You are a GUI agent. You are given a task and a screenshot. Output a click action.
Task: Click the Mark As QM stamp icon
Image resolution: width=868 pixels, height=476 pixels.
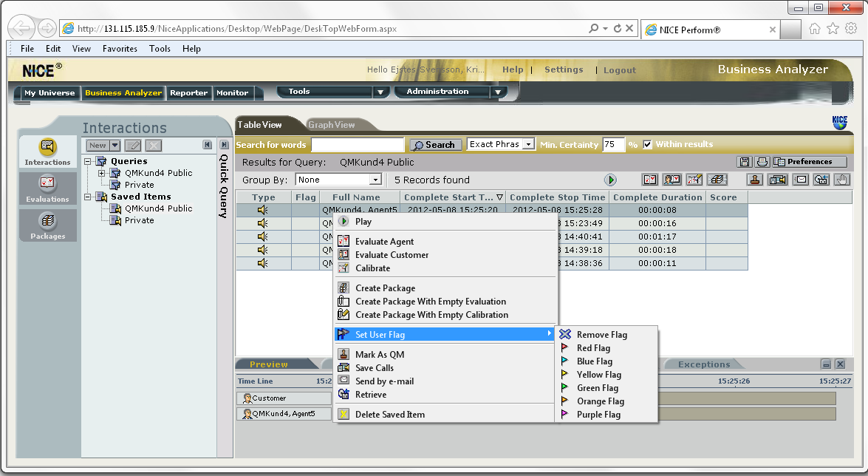tap(755, 180)
